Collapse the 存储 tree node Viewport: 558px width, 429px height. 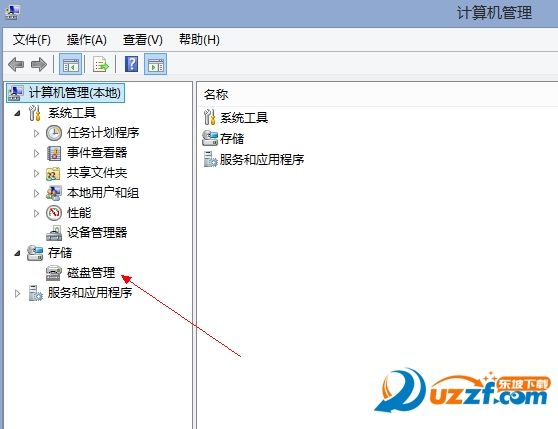[x=17, y=253]
